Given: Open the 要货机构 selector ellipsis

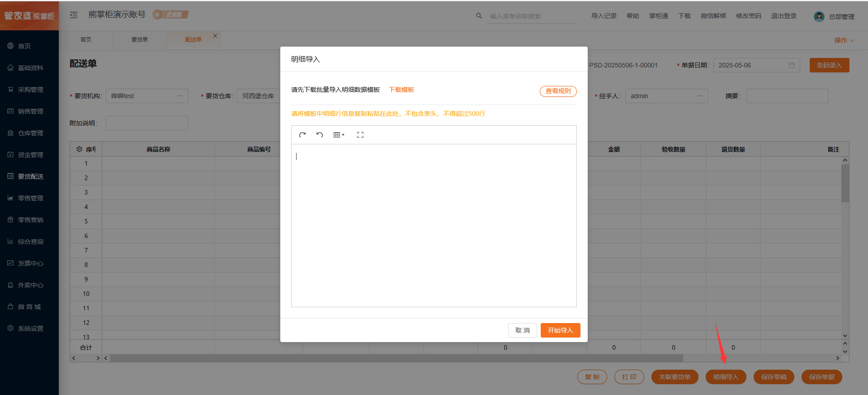Looking at the screenshot, I should click(x=180, y=96).
